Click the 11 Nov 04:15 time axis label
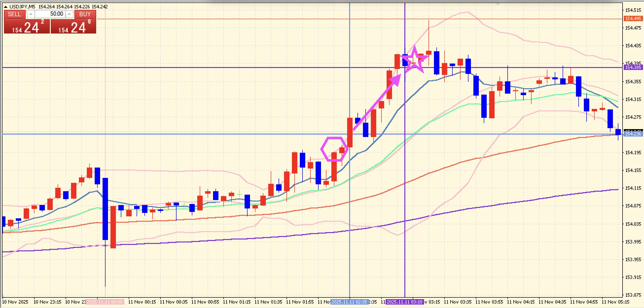The height and width of the screenshot is (308, 644). coord(520,302)
